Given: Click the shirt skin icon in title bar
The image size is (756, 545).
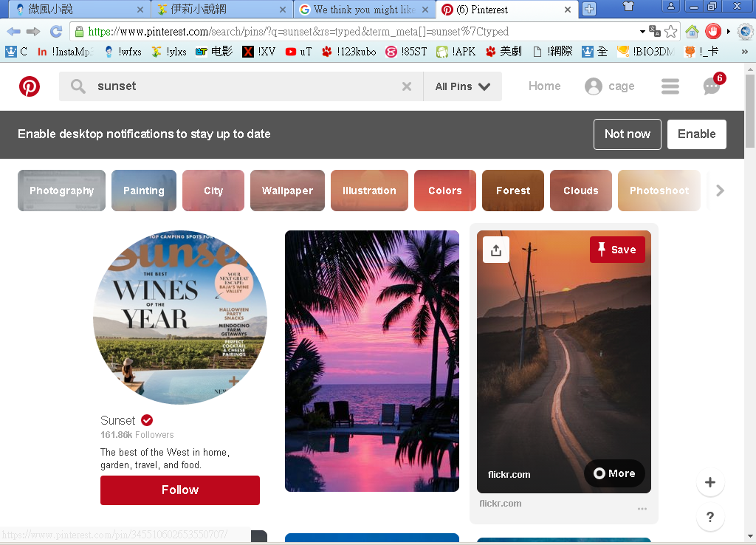Looking at the screenshot, I should pos(628,6).
